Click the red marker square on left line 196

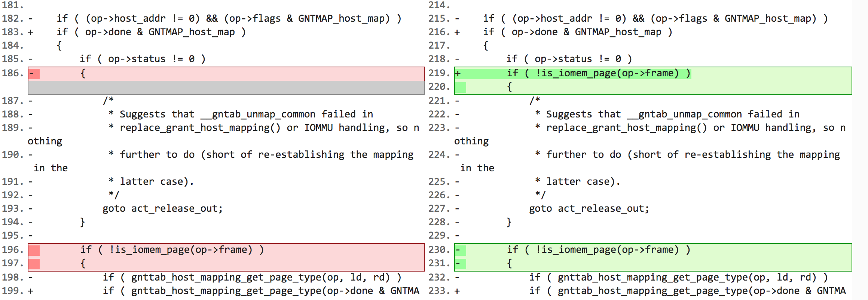point(34,250)
